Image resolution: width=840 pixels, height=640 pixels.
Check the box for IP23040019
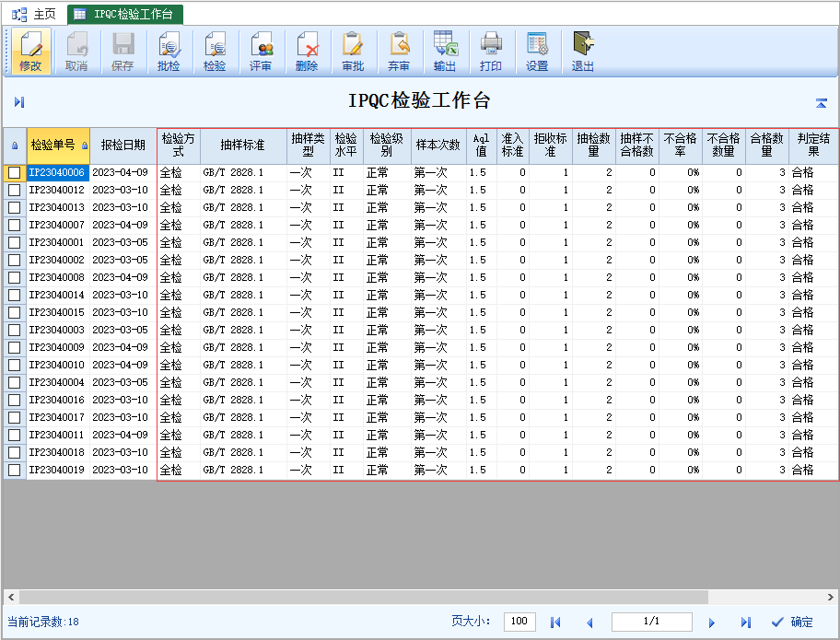pos(15,470)
